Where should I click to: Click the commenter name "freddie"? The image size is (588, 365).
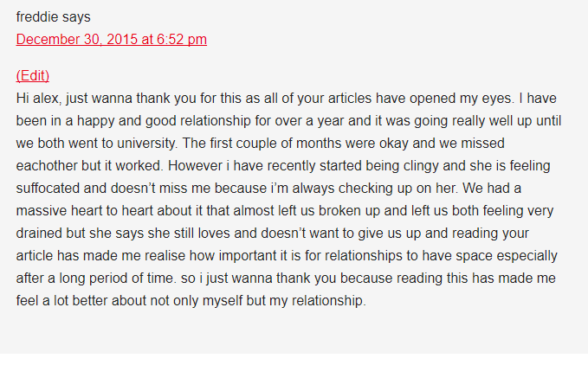(x=36, y=16)
